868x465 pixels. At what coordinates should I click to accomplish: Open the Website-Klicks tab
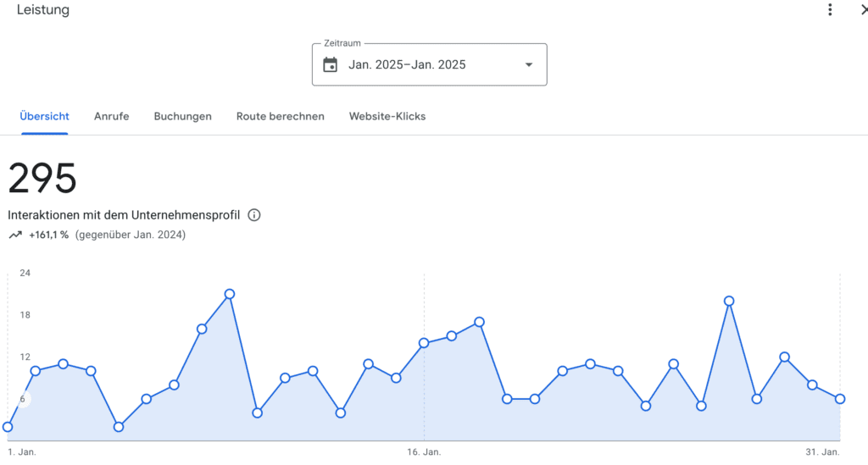[387, 116]
